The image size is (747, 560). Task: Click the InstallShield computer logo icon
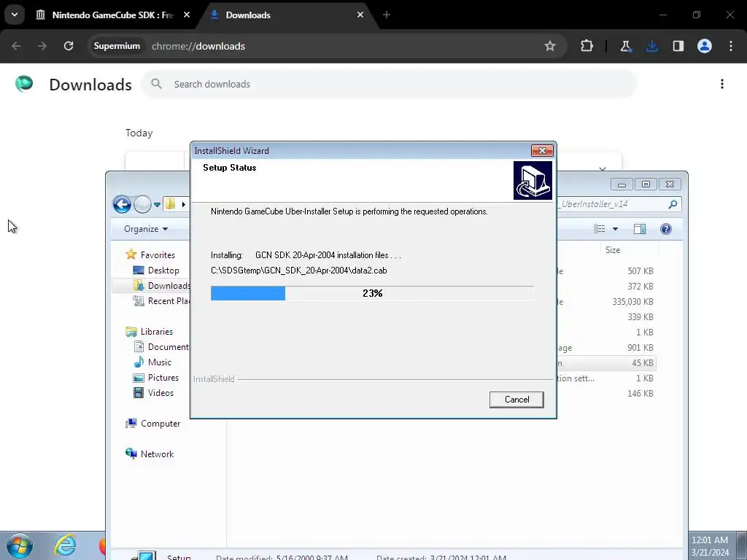point(533,180)
